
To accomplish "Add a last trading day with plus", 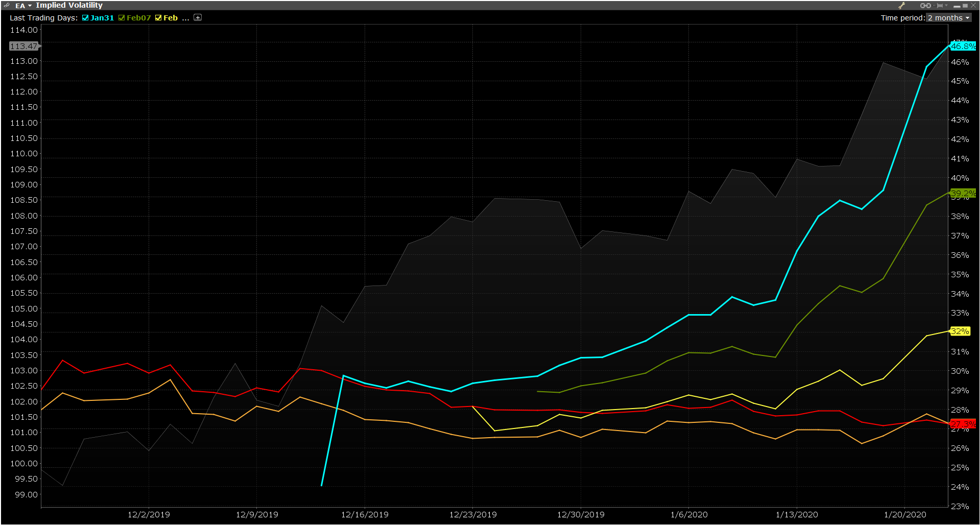I will [x=198, y=17].
